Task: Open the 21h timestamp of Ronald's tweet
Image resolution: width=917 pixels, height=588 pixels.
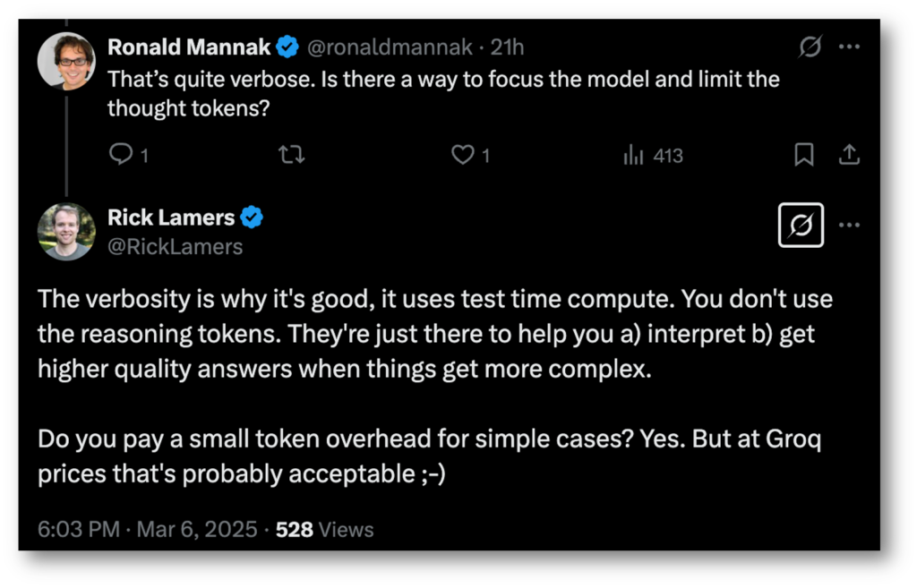Action: (x=507, y=47)
